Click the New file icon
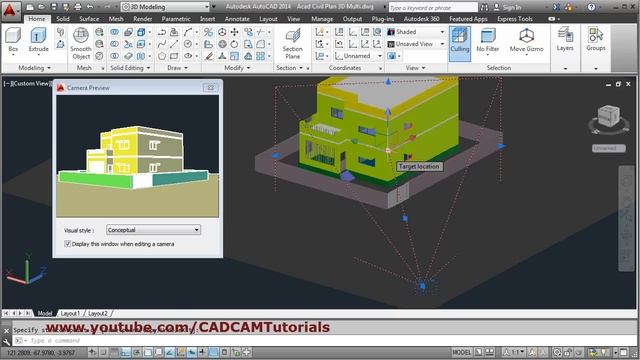 point(30,7)
